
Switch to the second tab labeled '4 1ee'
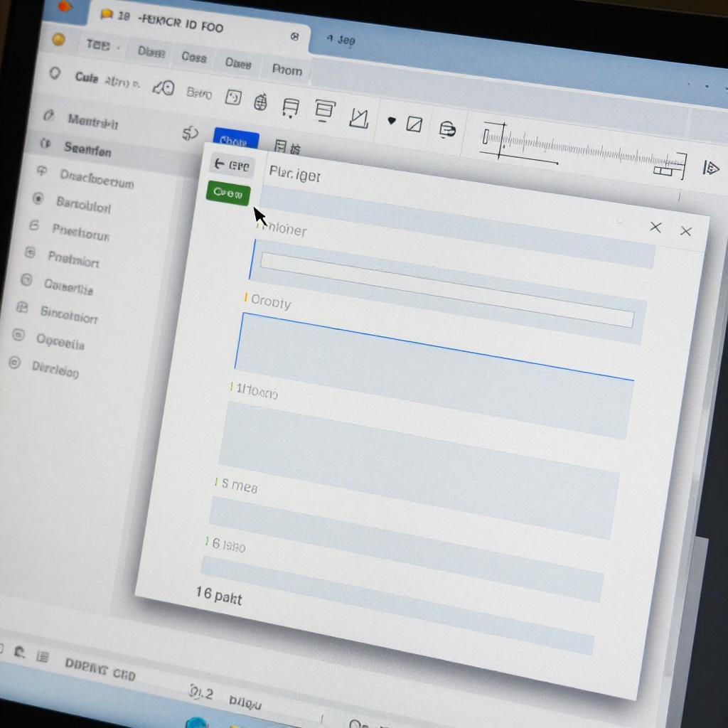(341, 40)
